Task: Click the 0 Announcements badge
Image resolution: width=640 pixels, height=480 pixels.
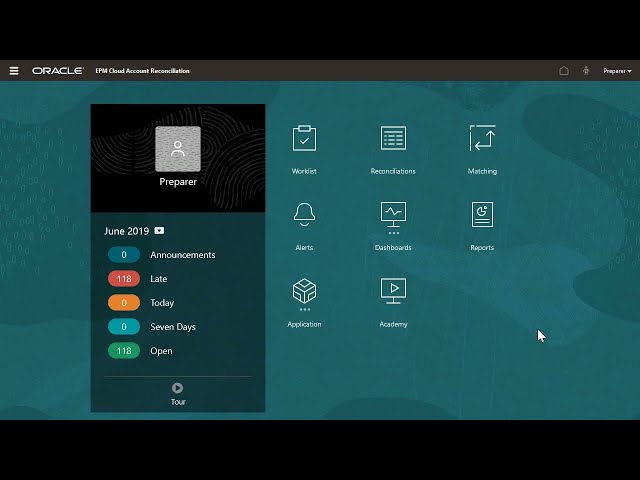Action: (x=124, y=255)
